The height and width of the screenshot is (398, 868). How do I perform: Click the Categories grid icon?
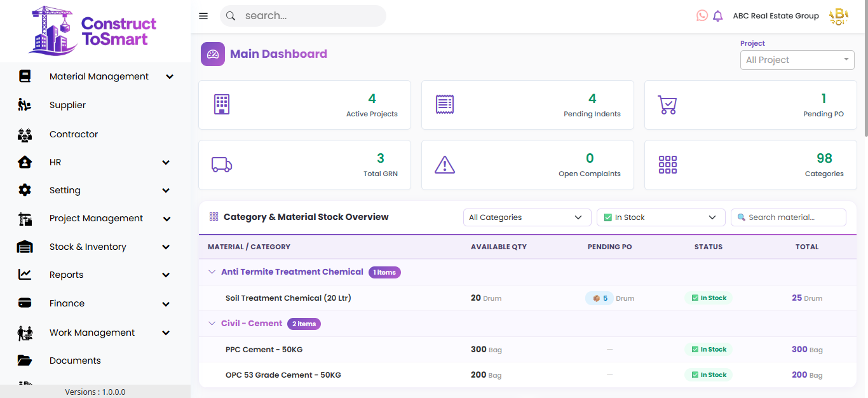coord(668,165)
